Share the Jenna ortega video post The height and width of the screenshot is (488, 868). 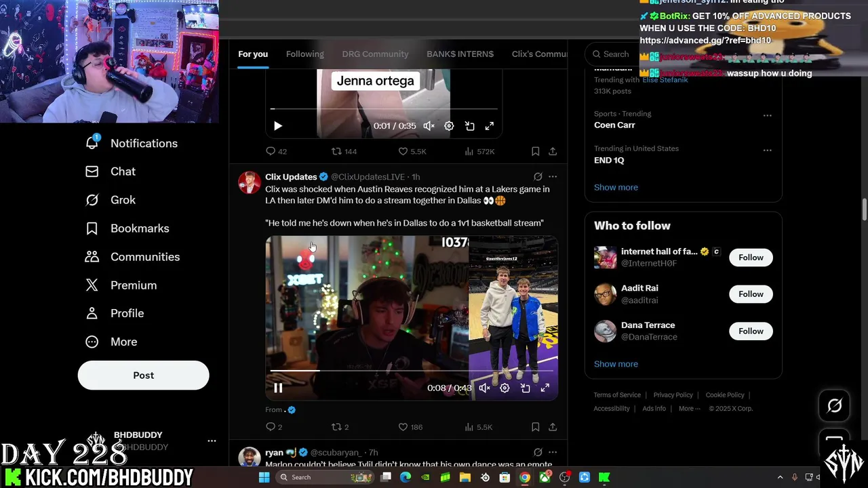coord(553,151)
